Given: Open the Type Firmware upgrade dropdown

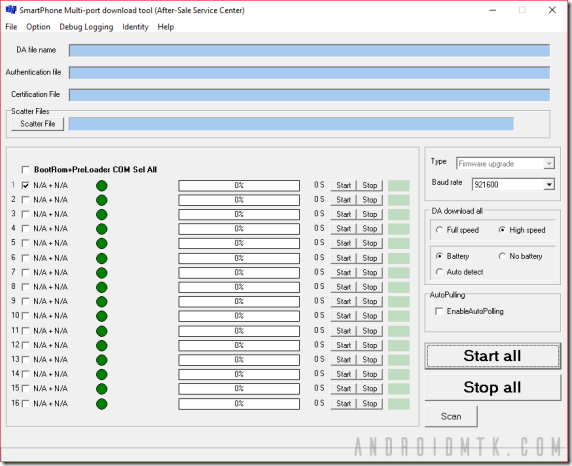Looking at the screenshot, I should point(549,163).
